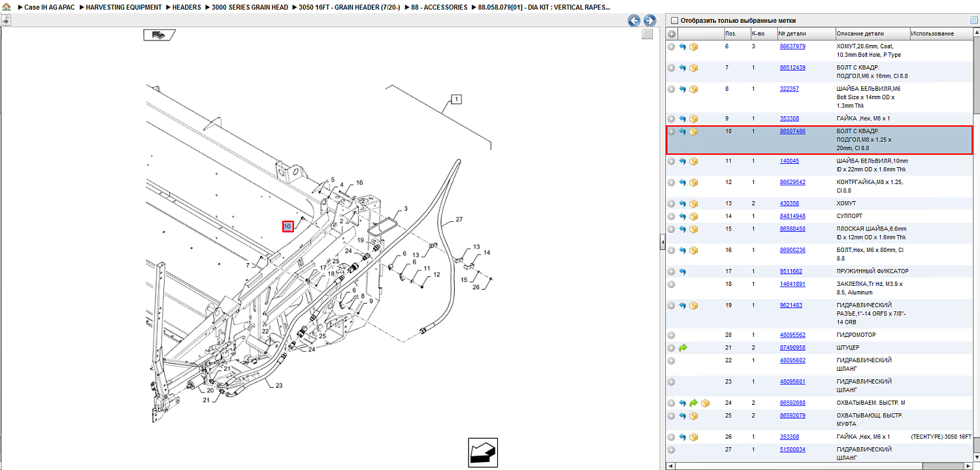Open part number link 86512439

click(792, 68)
